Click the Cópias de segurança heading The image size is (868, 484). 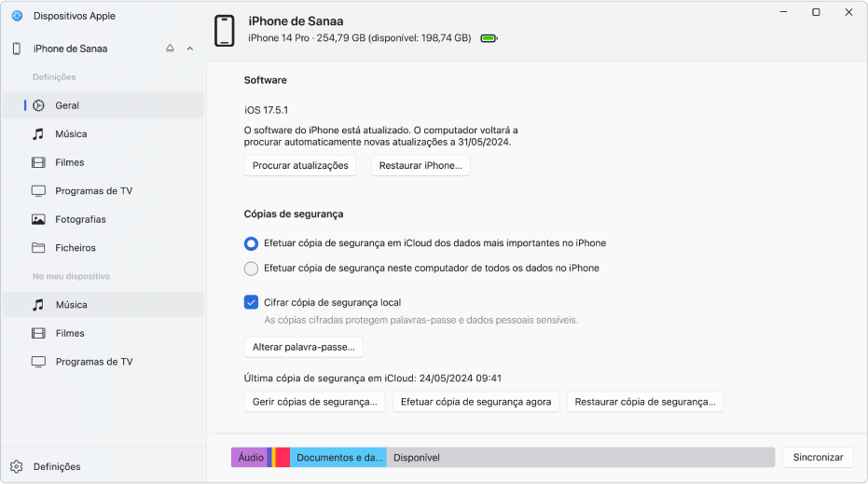click(x=294, y=214)
